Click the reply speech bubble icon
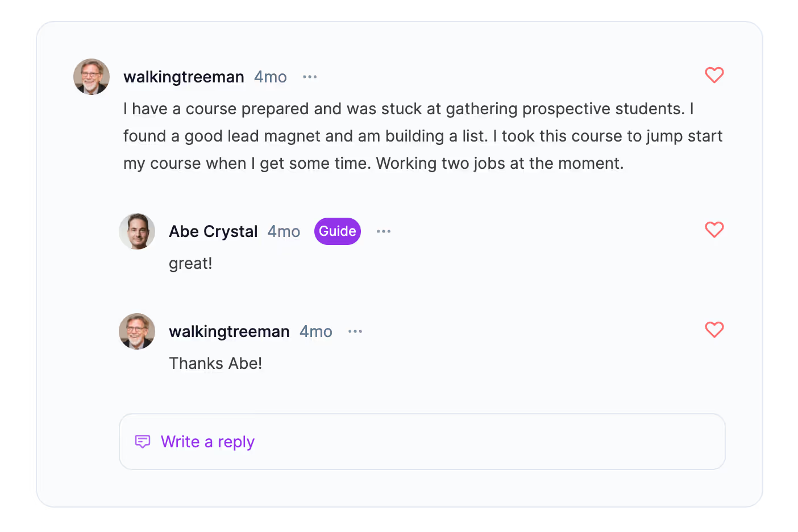The width and height of the screenshot is (798, 532). [142, 442]
